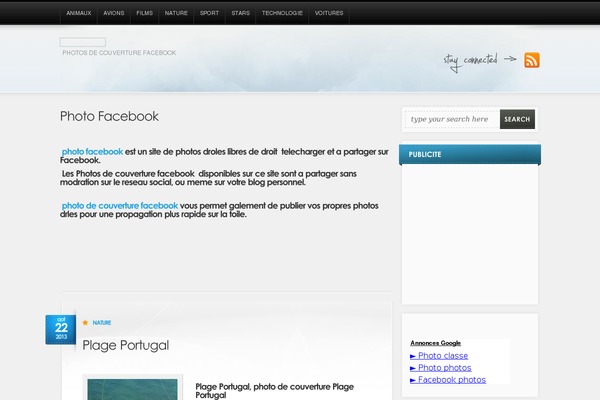Open the 'Photo photos' ad link
This screenshot has height=400, width=600.
(x=440, y=368)
